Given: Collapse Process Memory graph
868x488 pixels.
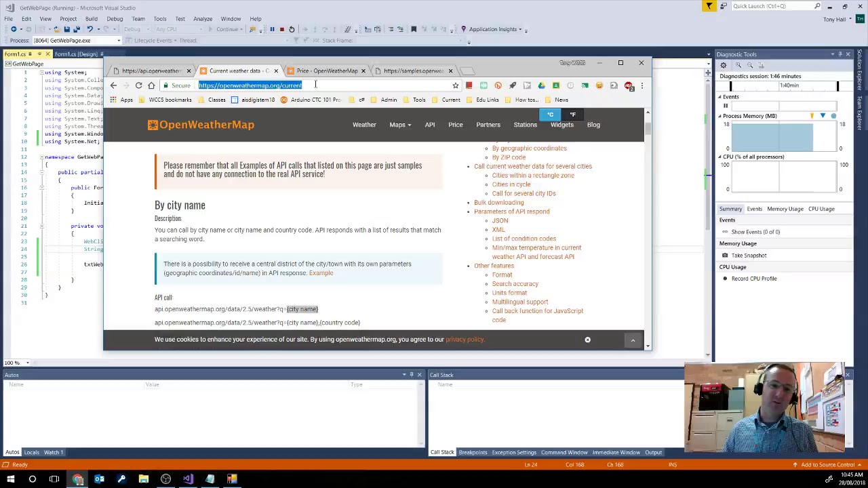Looking at the screenshot, I should (720, 116).
